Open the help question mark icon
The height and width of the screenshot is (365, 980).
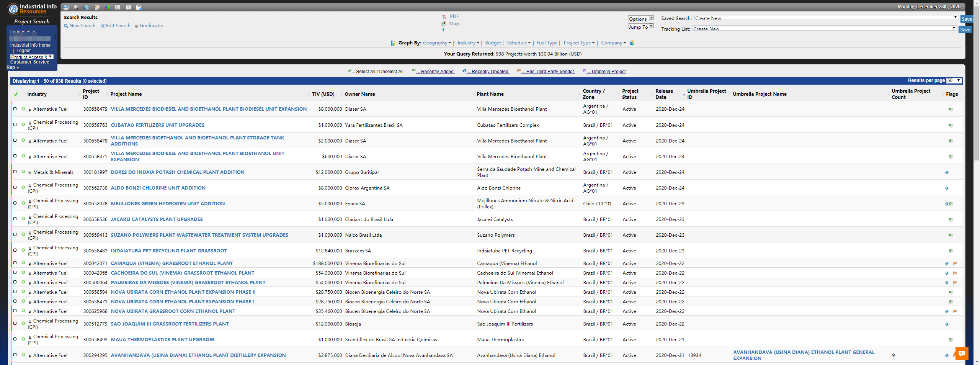click(x=128, y=7)
